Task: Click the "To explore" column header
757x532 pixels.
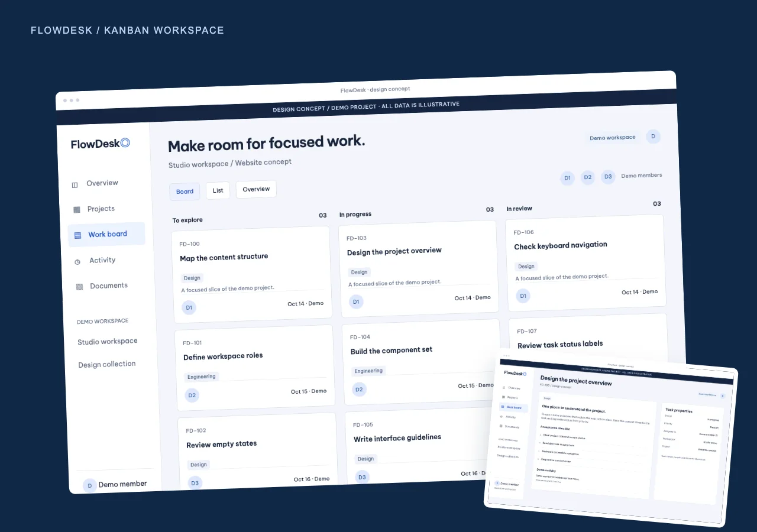Action: (x=187, y=220)
